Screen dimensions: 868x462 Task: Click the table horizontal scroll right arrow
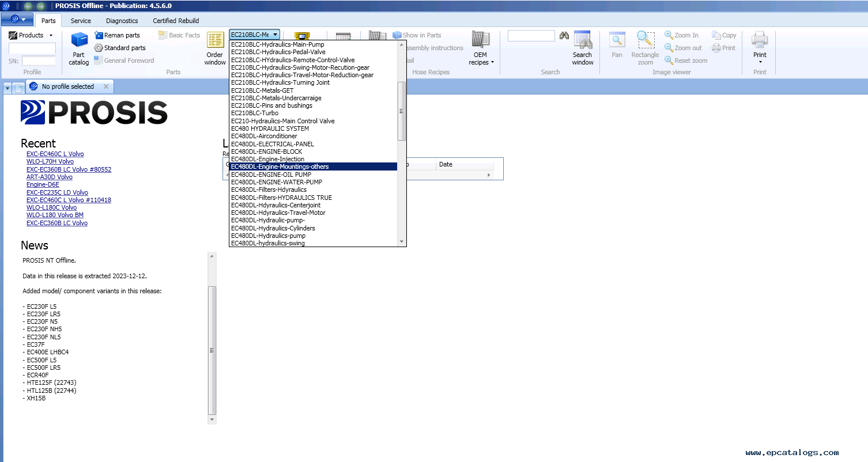click(x=490, y=175)
